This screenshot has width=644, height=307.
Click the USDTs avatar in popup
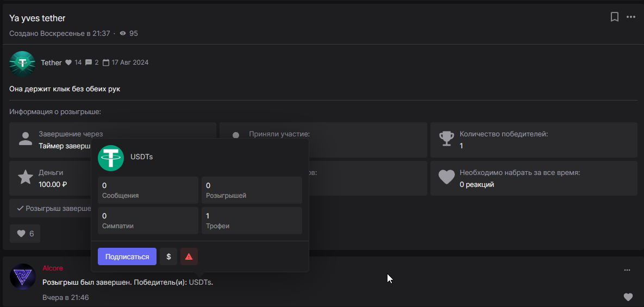[x=111, y=158]
